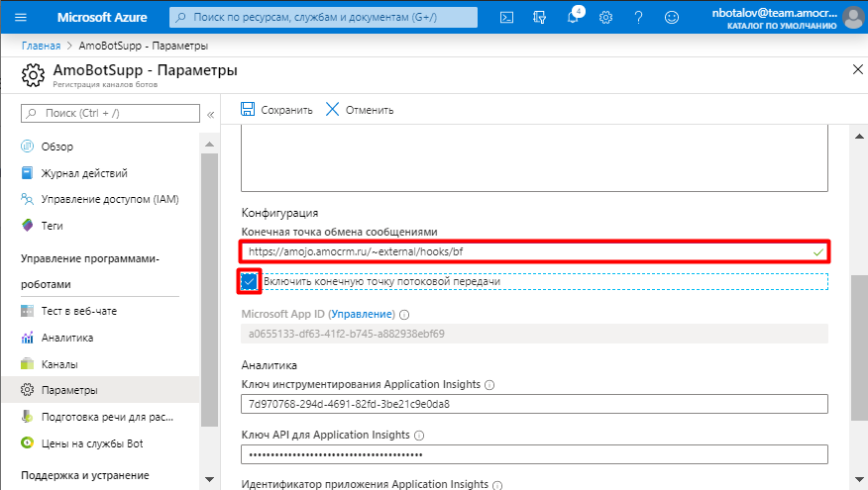Focus the sidebar Поиск (Ctrl + /) box
Viewport: 868px width, 490px height.
(x=110, y=113)
